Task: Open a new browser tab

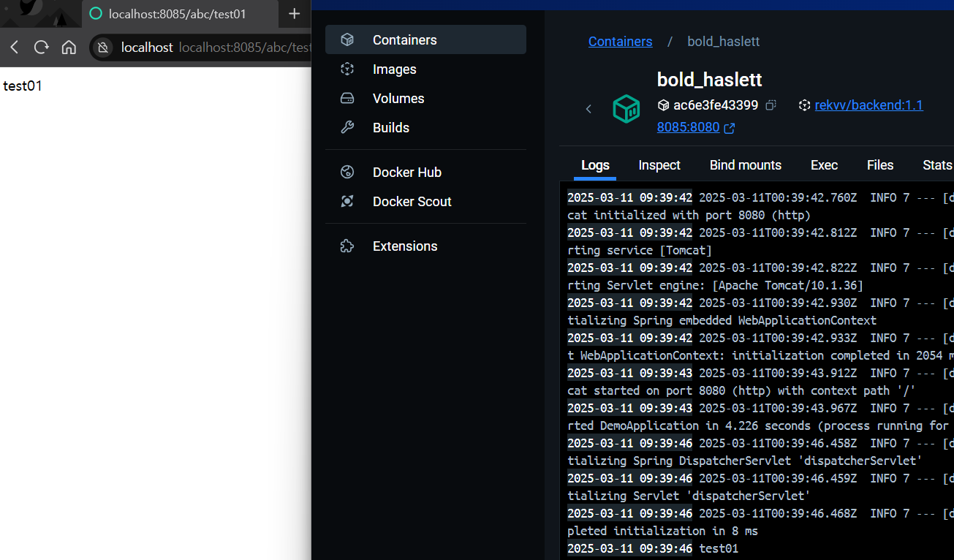Action: tap(294, 14)
